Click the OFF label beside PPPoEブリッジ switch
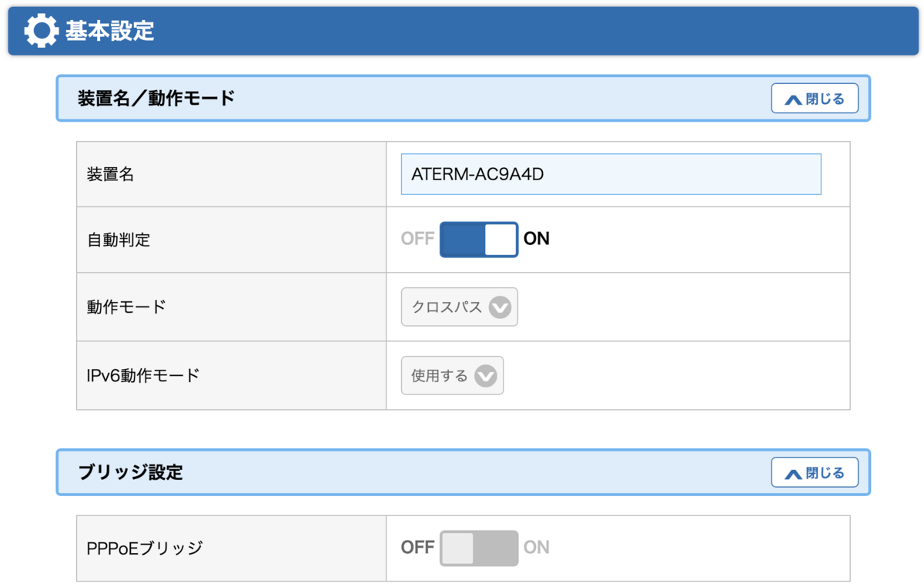The width and height of the screenshot is (924, 587). (x=417, y=548)
